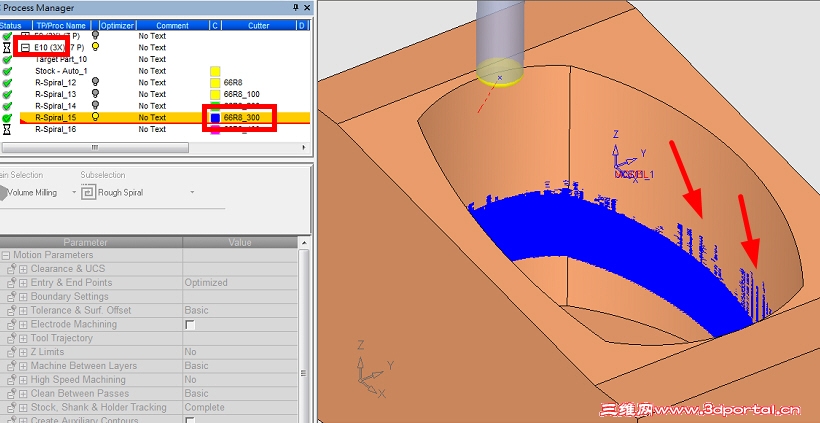Select the R-Spiral_16 procedure
The width and height of the screenshot is (820, 423).
click(x=55, y=129)
